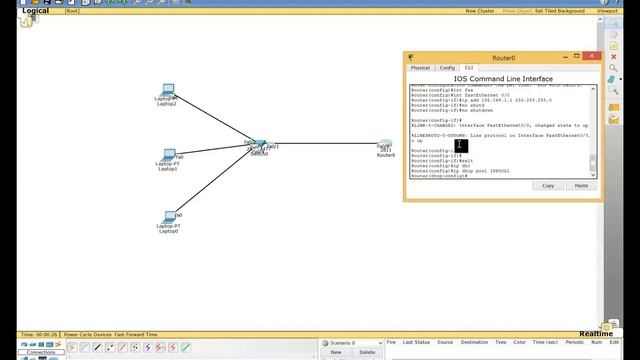Image resolution: width=640 pixels, height=360 pixels.
Task: Select the Draw Polygon shape tool
Action: click(x=611, y=79)
